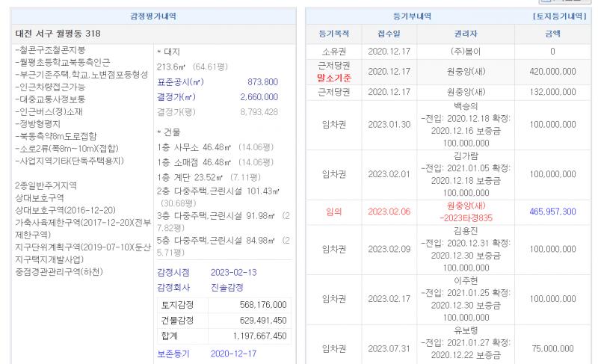Click the 결정가(㎡) label link
Viewport: 598px width, 364px height.
tap(176, 97)
